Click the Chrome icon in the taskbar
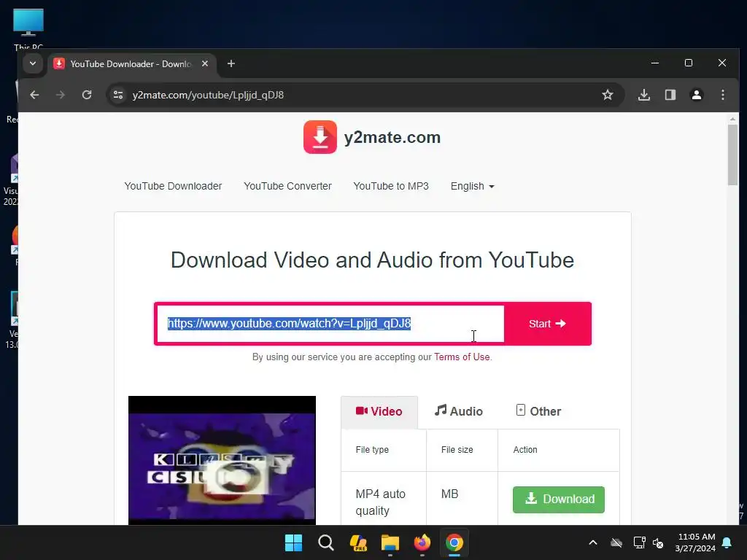Image resolution: width=747 pixels, height=560 pixels. pyautogui.click(x=454, y=542)
